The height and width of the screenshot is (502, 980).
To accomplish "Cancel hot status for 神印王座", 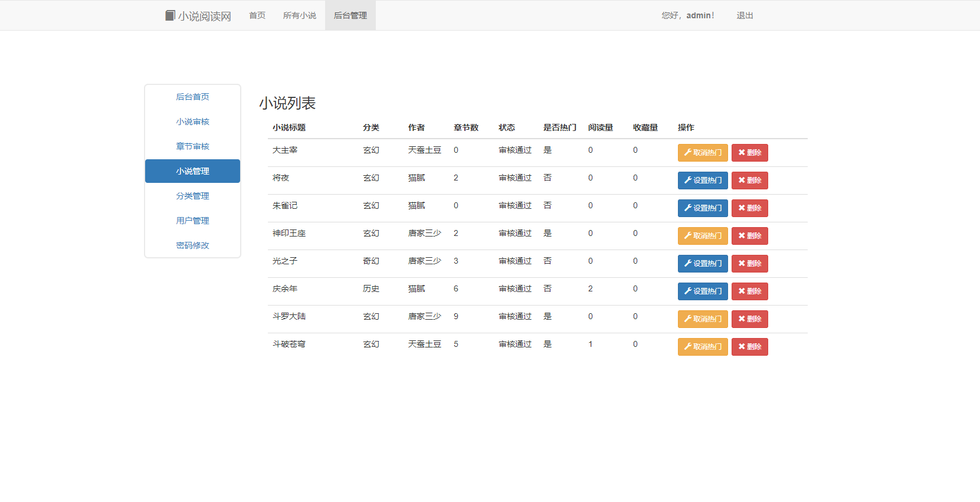I will tap(703, 236).
